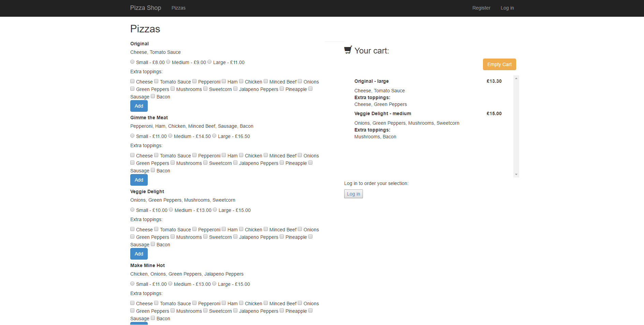Pick Large £15.00 for Veggie Delight
The width and height of the screenshot is (644, 325).
(215, 210)
